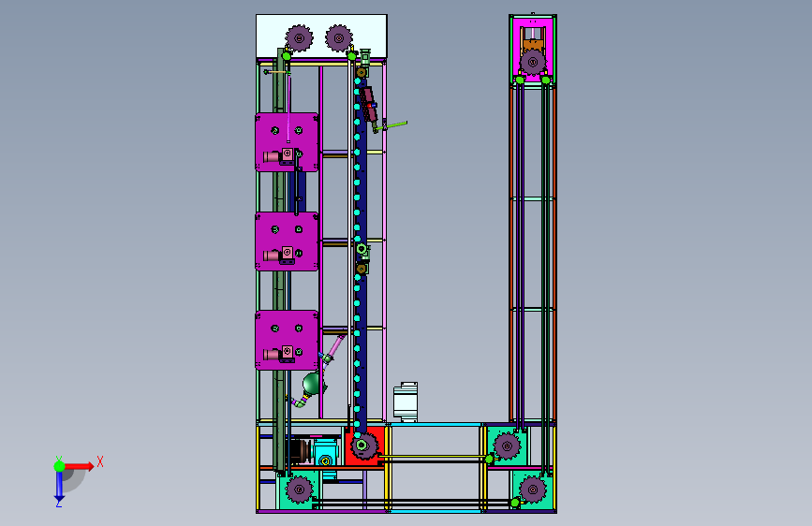Select the bottom magenta mounting plate
The image size is (812, 526).
[287, 340]
